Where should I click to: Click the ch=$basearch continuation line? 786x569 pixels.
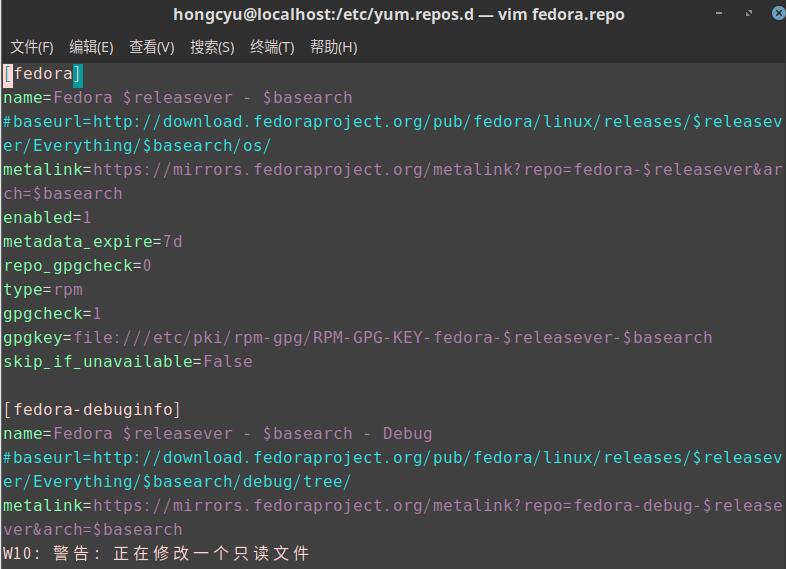(63, 194)
